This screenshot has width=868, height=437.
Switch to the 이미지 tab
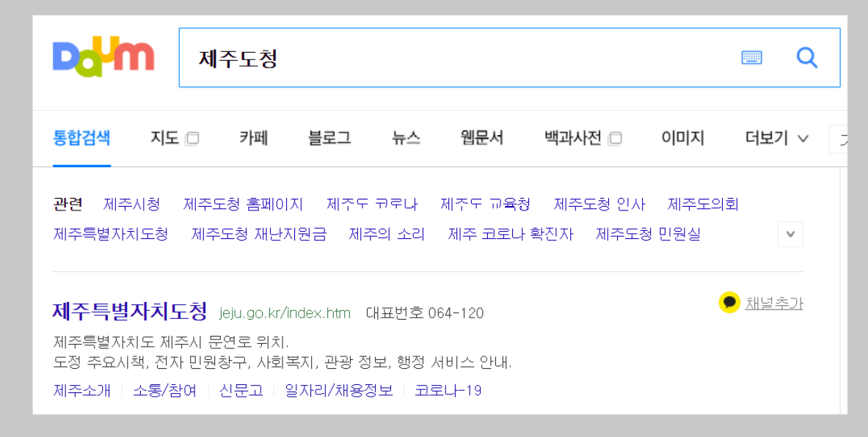point(682,138)
